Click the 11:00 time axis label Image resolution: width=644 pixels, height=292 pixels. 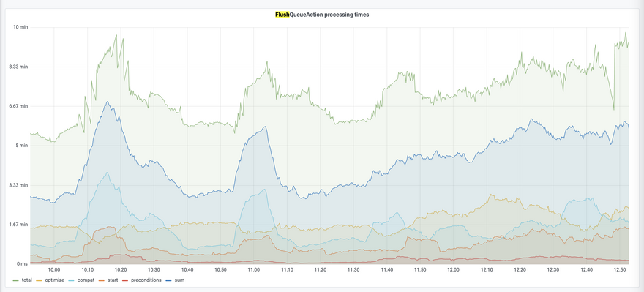pos(254,270)
